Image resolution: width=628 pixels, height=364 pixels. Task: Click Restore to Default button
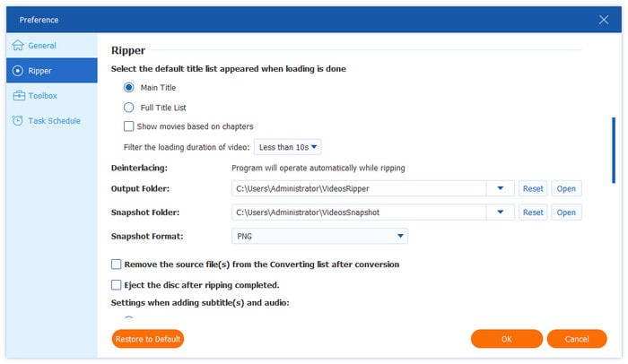[x=148, y=339]
